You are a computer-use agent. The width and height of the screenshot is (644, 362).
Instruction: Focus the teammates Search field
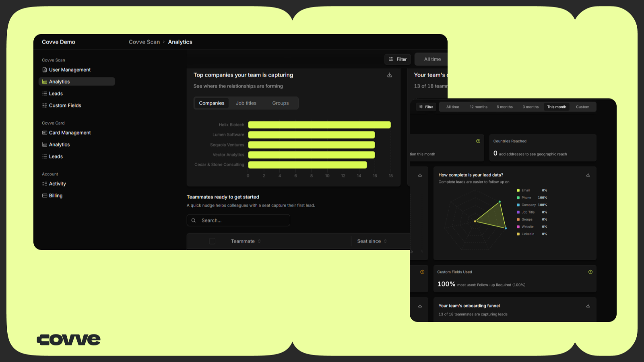click(238, 220)
